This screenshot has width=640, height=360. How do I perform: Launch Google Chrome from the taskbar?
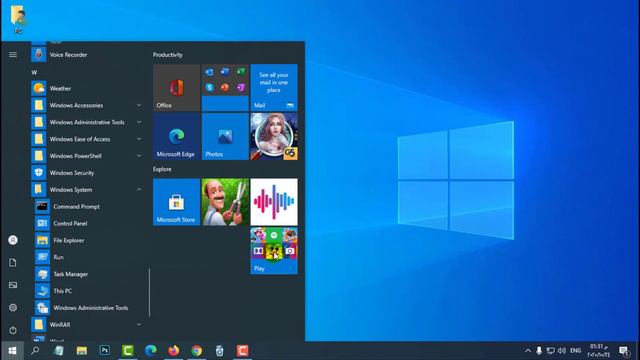[x=197, y=351]
